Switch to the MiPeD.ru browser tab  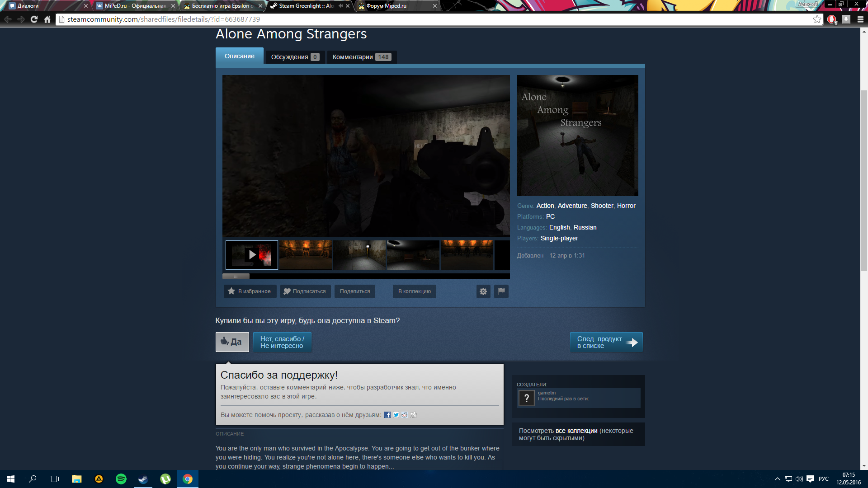pos(136,6)
